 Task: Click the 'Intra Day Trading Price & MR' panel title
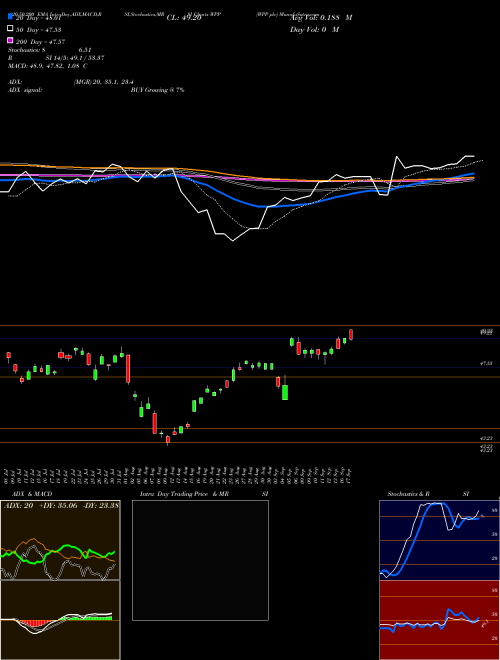pyautogui.click(x=184, y=494)
